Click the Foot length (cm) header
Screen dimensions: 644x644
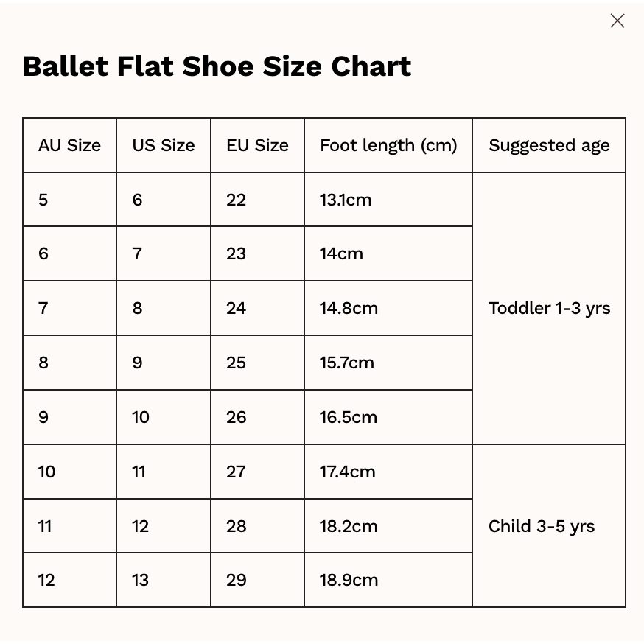click(x=388, y=145)
